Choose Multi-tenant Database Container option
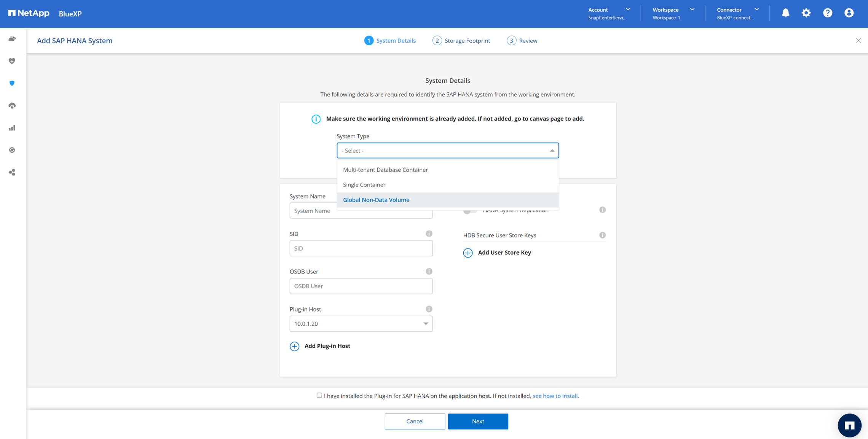This screenshot has width=868, height=439. pos(385,170)
